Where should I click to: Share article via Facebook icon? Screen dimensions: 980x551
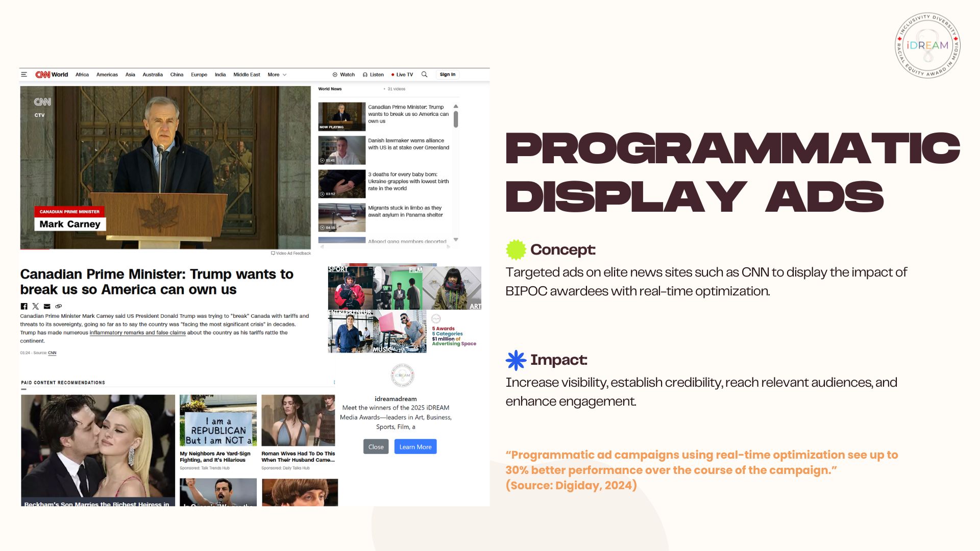coord(24,306)
